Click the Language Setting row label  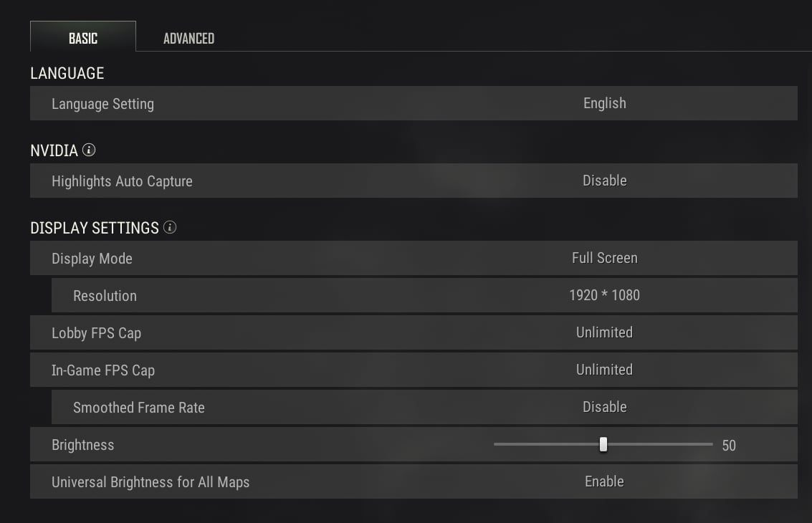point(102,104)
